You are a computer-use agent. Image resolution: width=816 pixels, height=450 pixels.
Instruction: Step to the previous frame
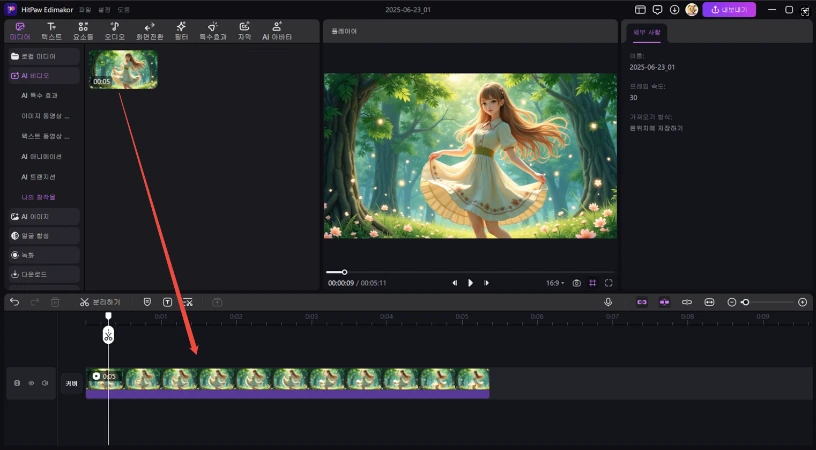[x=455, y=283]
